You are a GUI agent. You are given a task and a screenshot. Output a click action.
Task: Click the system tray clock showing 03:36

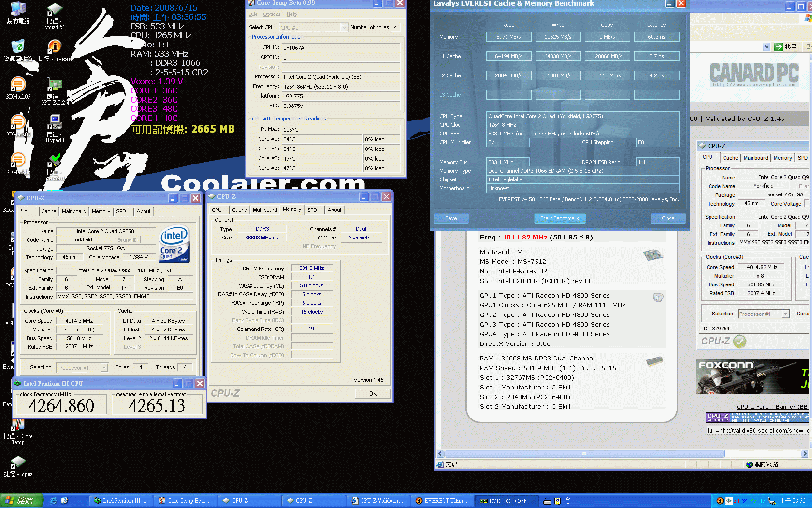(793, 501)
